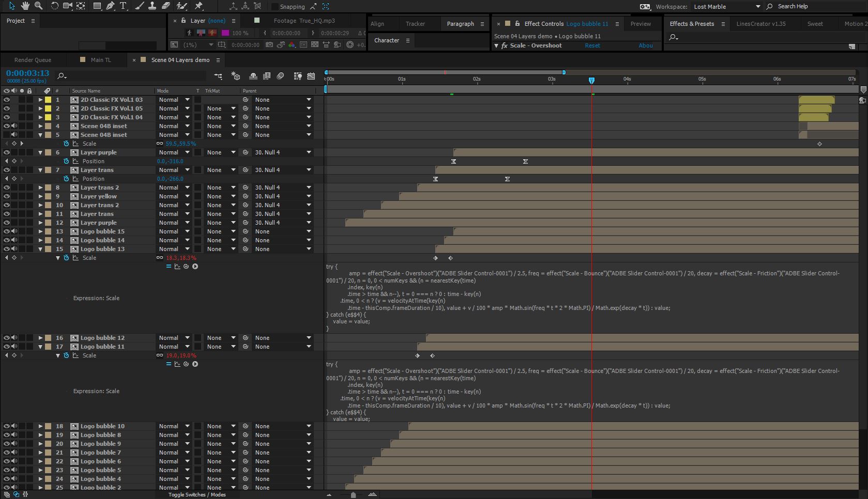
Task: Select the Eraser tool
Action: [165, 6]
